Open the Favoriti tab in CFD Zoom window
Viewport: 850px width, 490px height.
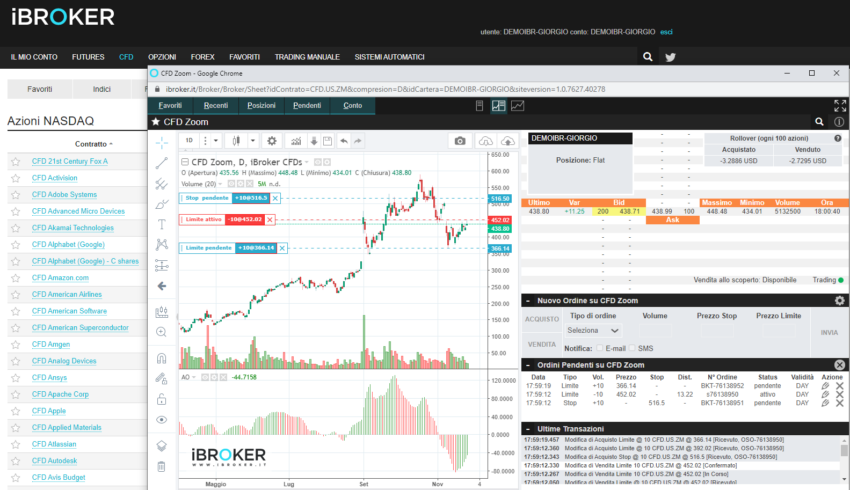tap(170, 106)
